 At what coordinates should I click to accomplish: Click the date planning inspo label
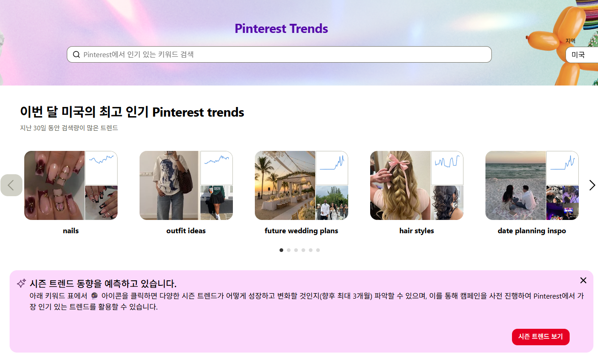(x=532, y=231)
